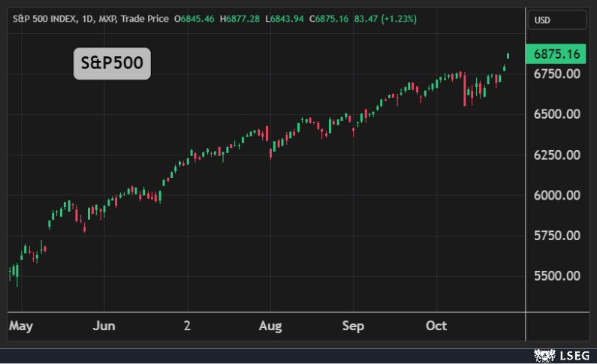Click the 6000.00 price axis label
The width and height of the screenshot is (597, 364).
click(x=556, y=195)
